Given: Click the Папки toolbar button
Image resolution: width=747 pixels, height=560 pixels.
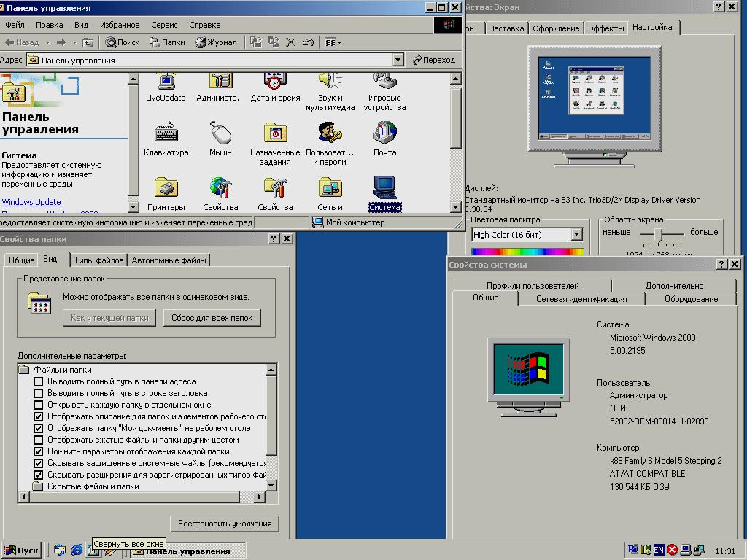Looking at the screenshot, I should click(x=167, y=42).
